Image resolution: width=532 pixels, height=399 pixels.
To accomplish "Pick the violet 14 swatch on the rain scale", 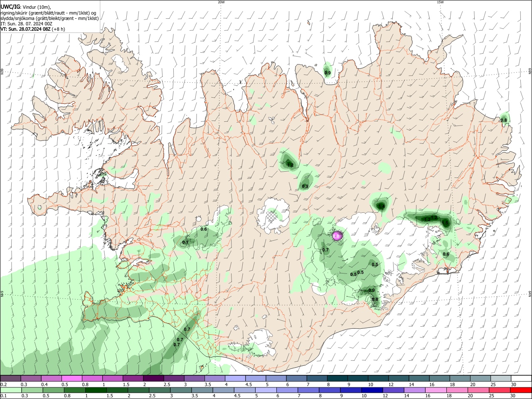I will click(415, 390).
